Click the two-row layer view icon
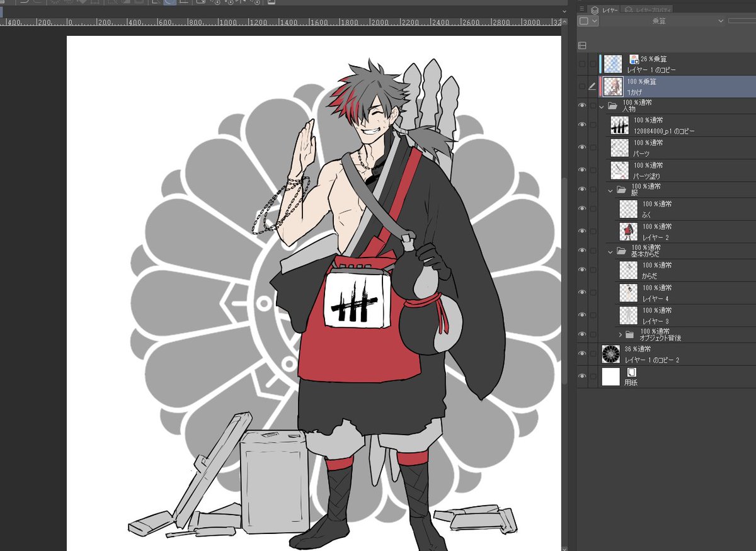This screenshot has width=756, height=551. point(582,45)
